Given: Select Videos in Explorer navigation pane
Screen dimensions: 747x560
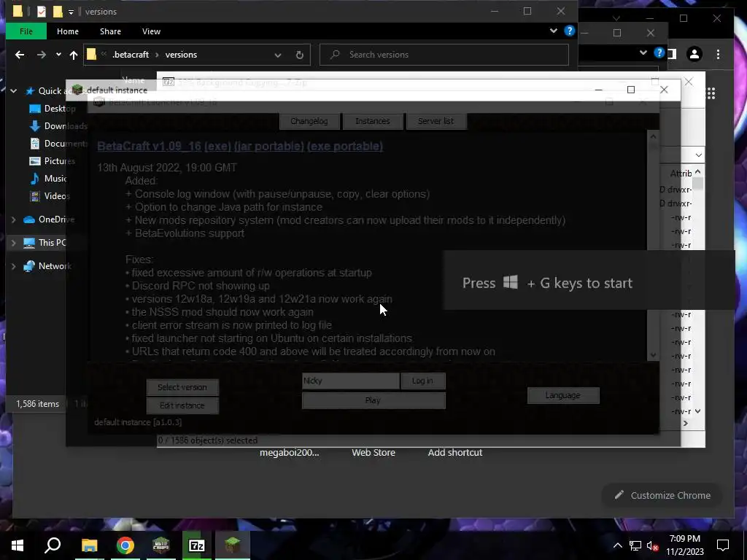Looking at the screenshot, I should (x=50, y=195).
